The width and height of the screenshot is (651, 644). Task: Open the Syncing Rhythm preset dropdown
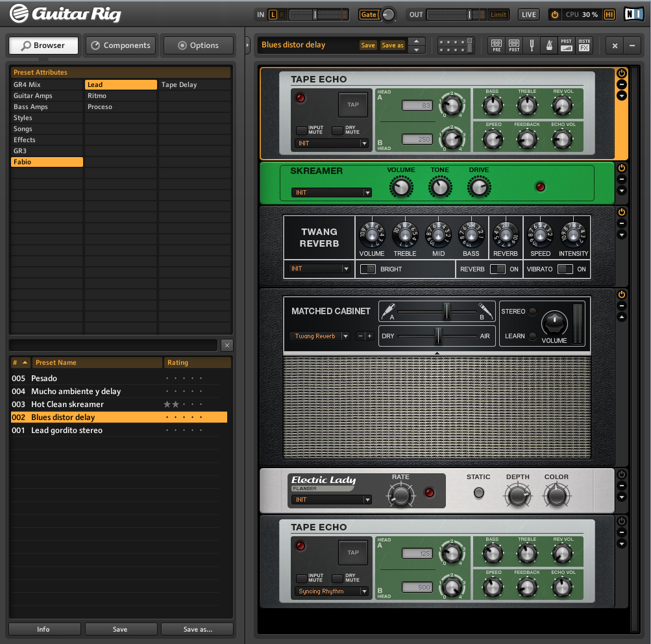pyautogui.click(x=332, y=591)
